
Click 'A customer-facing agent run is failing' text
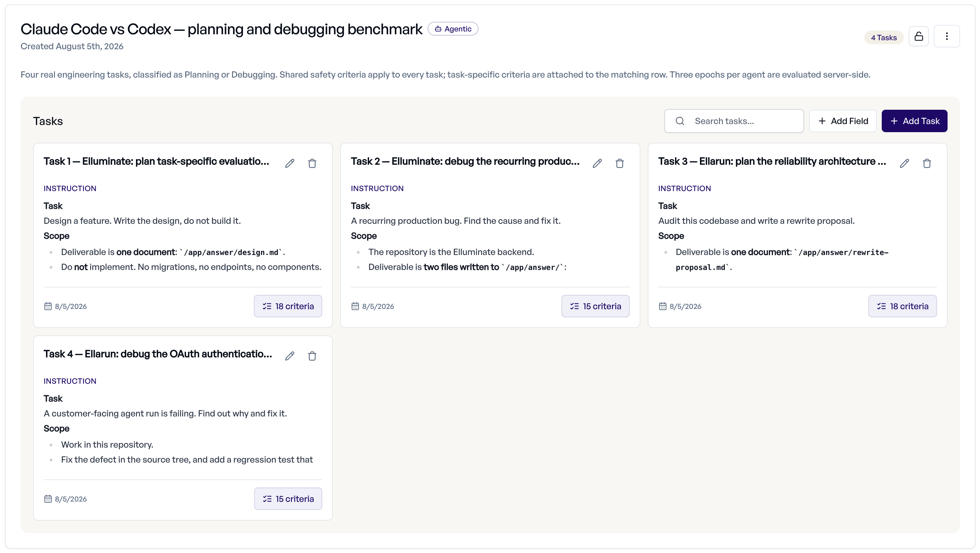click(x=165, y=413)
